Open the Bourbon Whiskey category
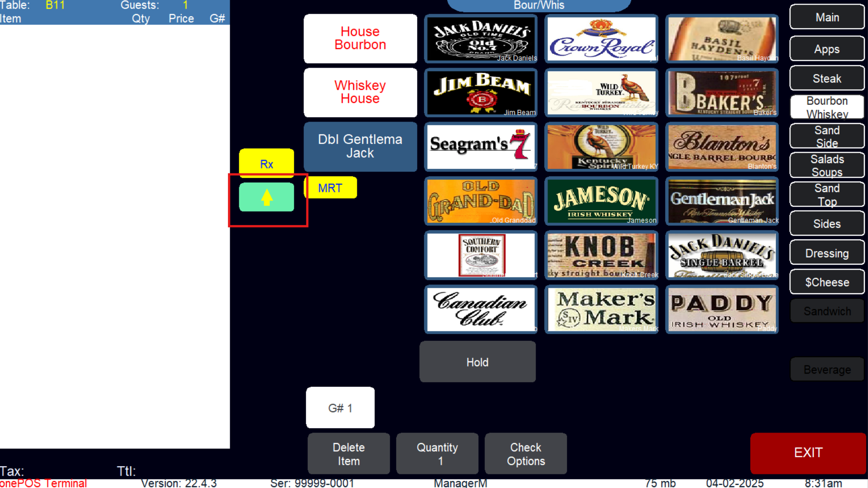The height and width of the screenshot is (488, 868). pos(827,108)
